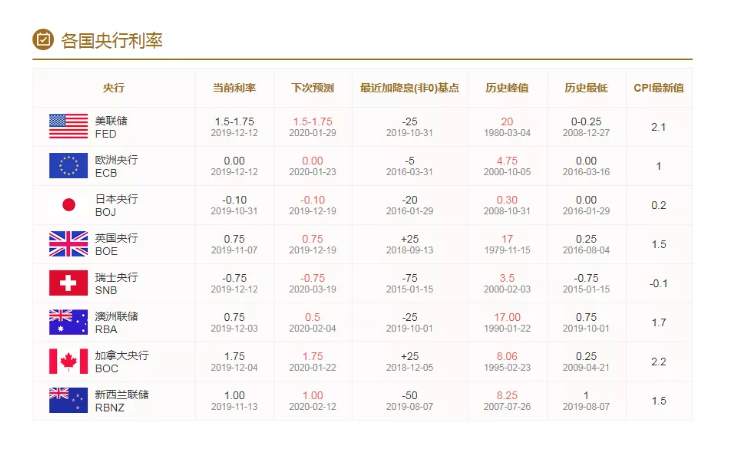Click the 历史最低 column header

click(x=586, y=88)
